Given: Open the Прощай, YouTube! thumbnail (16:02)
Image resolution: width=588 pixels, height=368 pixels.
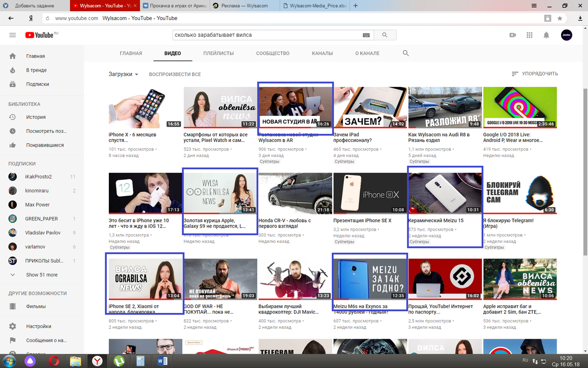Looking at the screenshot, I should pyautogui.click(x=444, y=279).
